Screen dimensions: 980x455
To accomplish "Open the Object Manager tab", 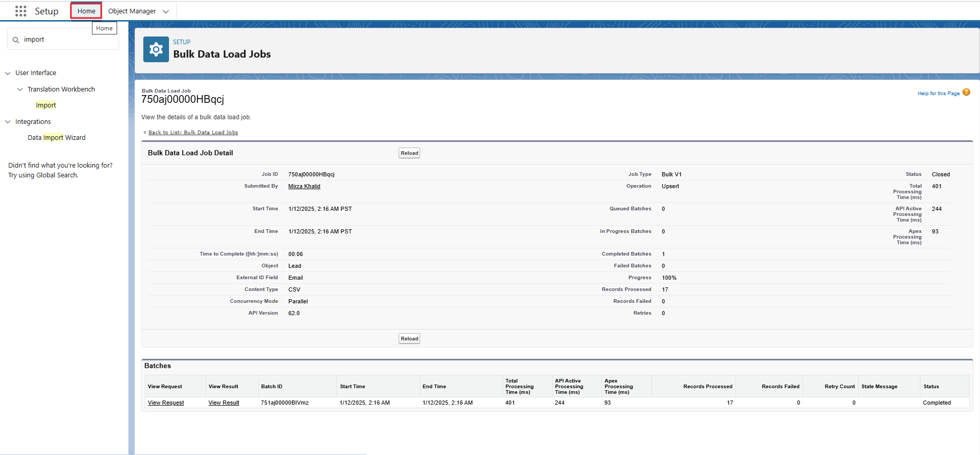I will coord(132,11).
